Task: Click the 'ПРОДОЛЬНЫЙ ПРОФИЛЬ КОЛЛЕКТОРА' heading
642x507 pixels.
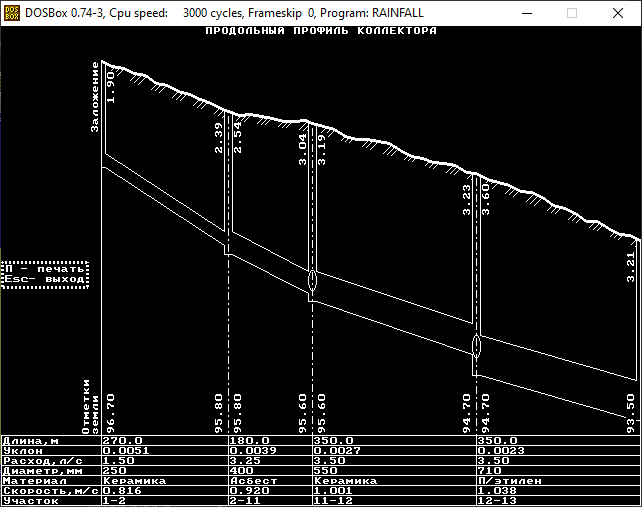Action: click(x=321, y=31)
